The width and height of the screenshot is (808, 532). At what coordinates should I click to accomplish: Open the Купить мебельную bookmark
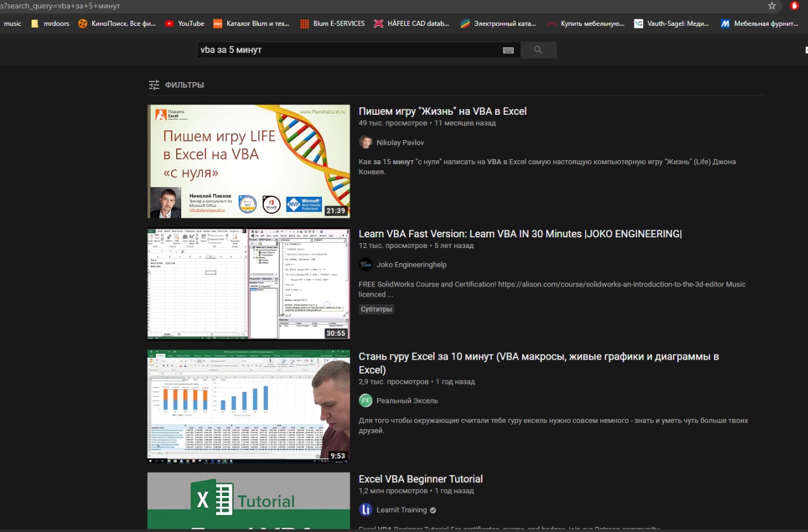586,23
